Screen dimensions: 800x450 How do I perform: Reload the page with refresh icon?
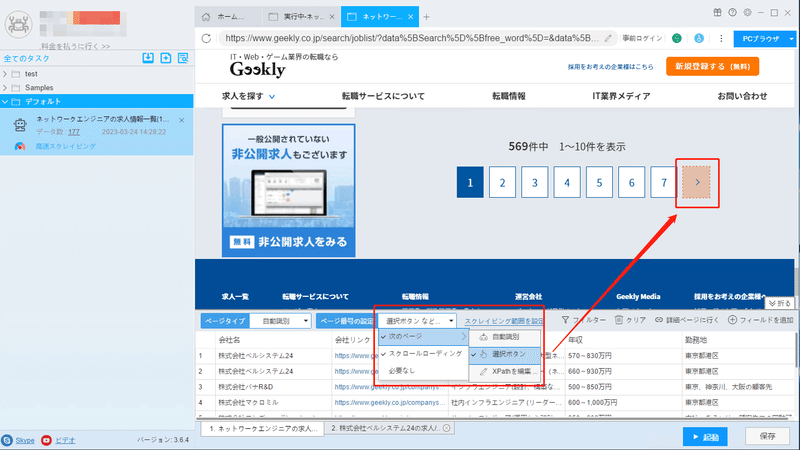coord(206,38)
